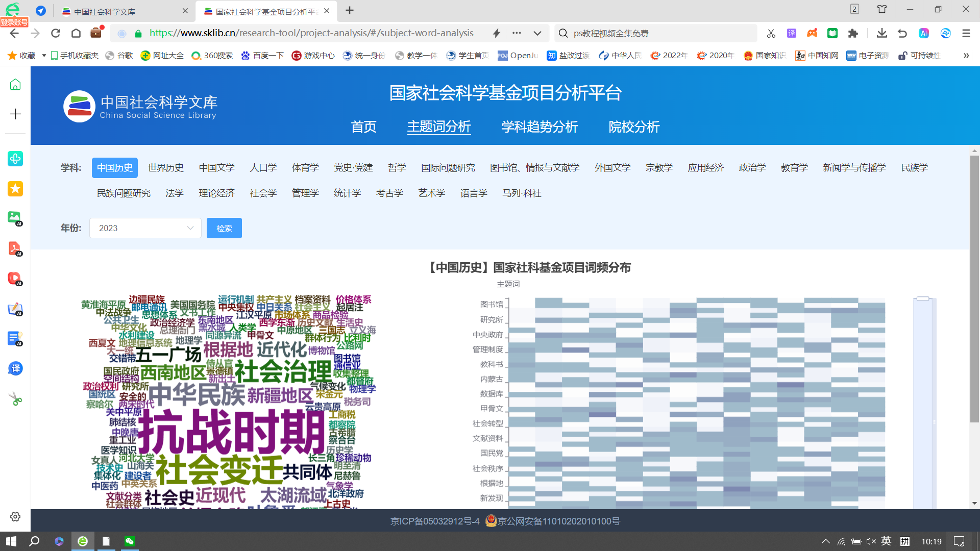This screenshot has height=551, width=980.
Task: Click the scissors screenshot icon in toolbar
Action: pyautogui.click(x=771, y=34)
